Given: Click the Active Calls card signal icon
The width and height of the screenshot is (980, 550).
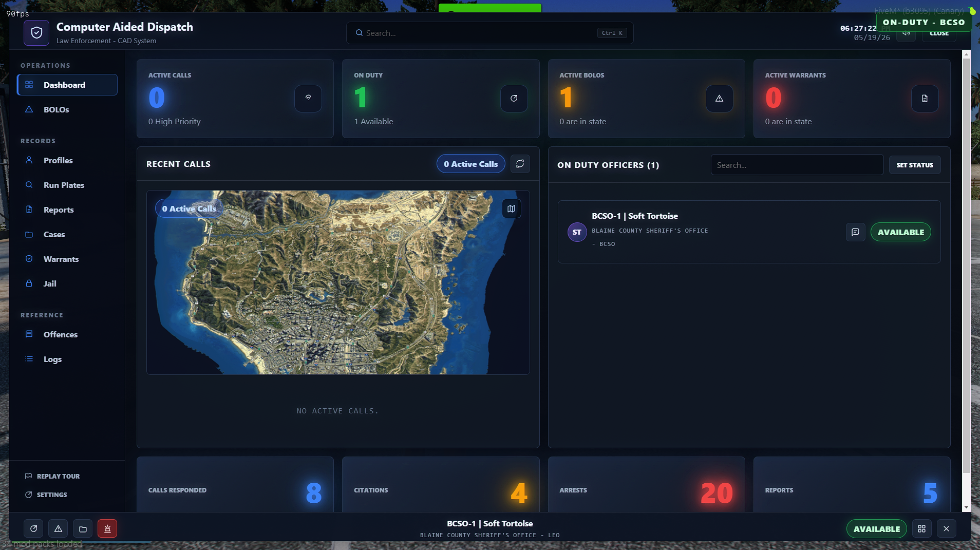Looking at the screenshot, I should coord(308,98).
